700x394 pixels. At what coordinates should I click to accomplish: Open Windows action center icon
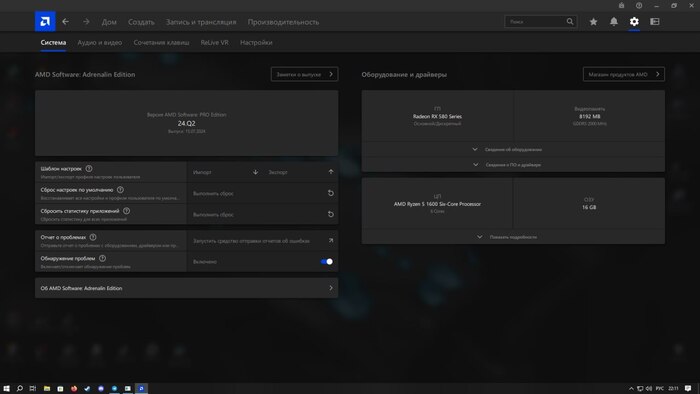click(x=688, y=388)
